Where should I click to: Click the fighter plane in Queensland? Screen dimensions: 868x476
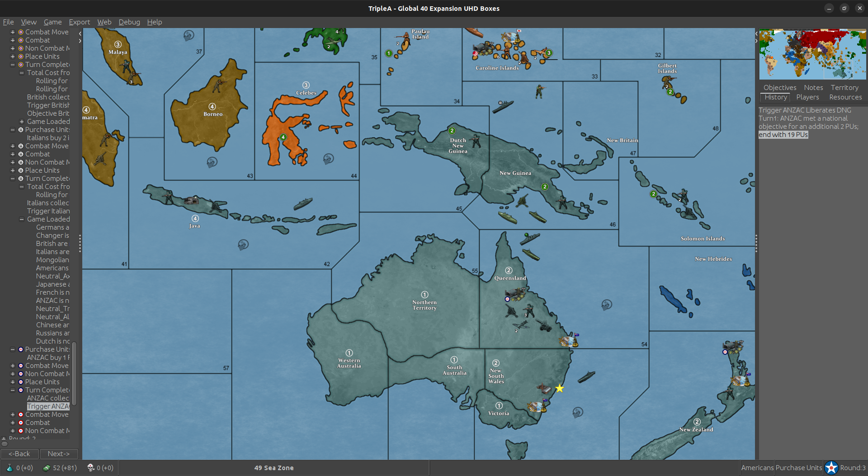[x=521, y=325]
